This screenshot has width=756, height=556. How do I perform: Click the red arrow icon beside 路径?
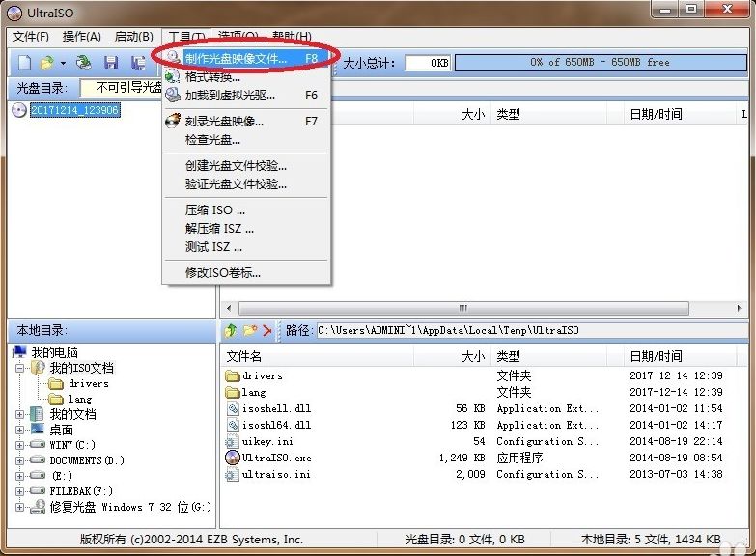267,330
